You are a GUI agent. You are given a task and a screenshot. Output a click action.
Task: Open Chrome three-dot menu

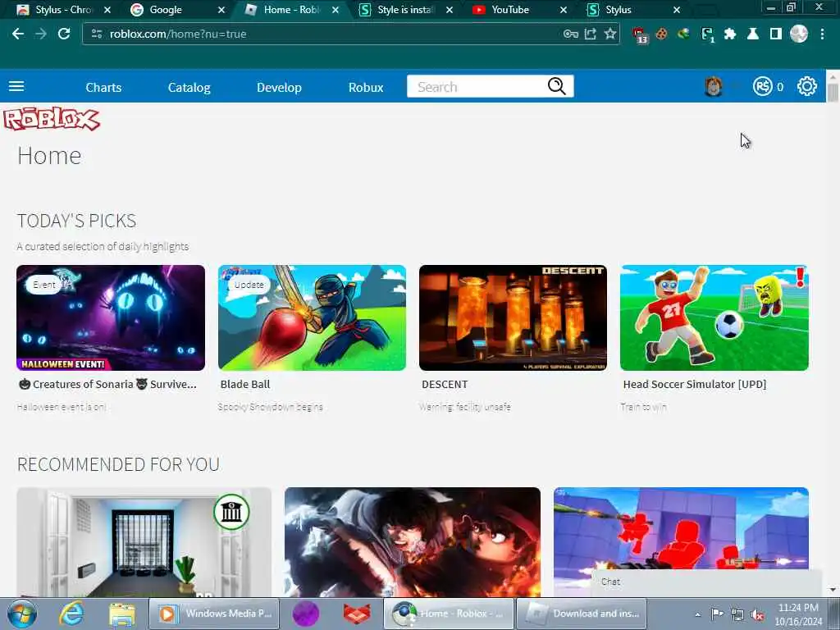pyautogui.click(x=822, y=34)
